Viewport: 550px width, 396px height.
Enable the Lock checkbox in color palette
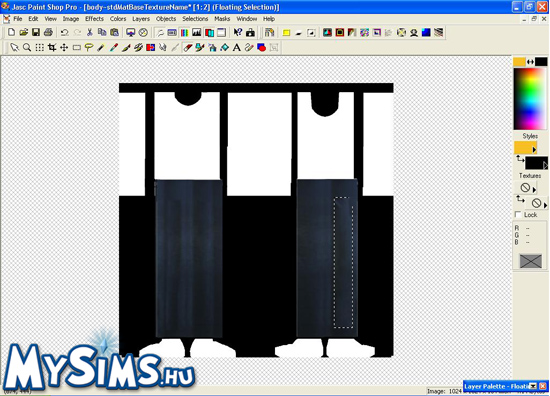point(518,214)
